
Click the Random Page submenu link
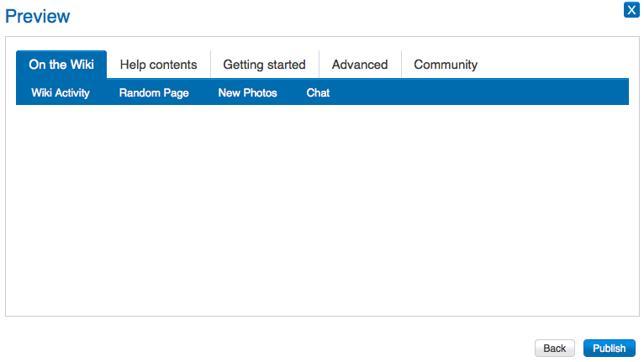click(154, 92)
